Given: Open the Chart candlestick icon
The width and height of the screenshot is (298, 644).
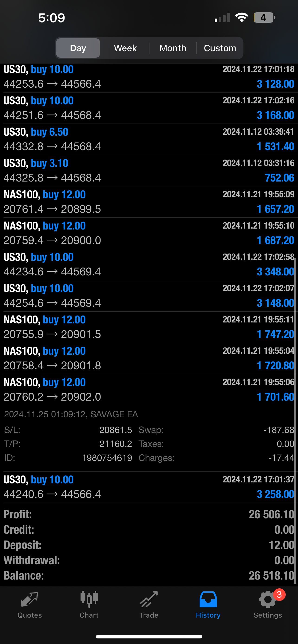Looking at the screenshot, I should [89, 599].
